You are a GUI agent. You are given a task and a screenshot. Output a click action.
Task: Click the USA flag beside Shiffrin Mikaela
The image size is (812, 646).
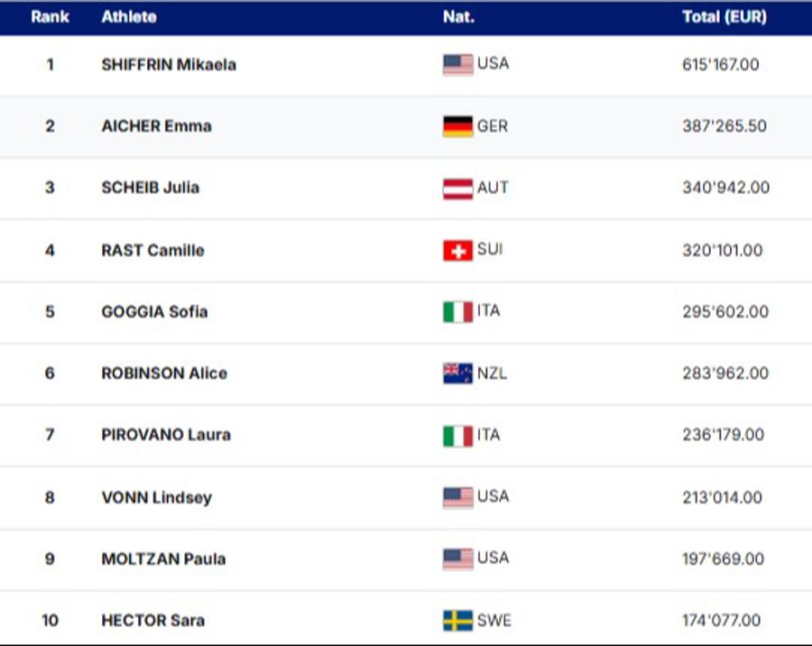click(x=457, y=65)
